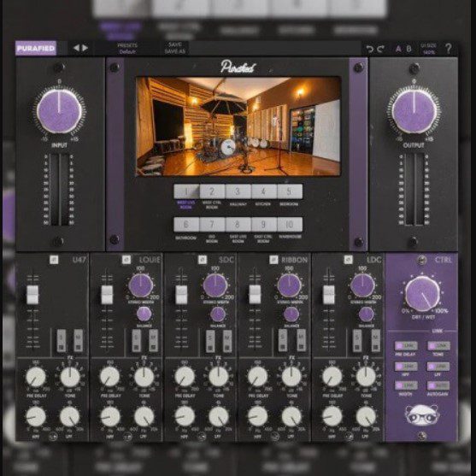Select room 6 Bathroom

click(186, 225)
